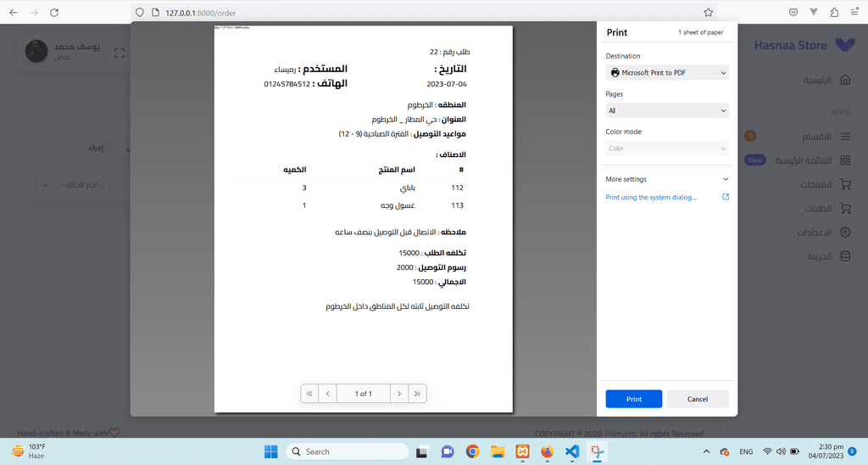Open the Wi-Fi network tray icon
The width and height of the screenshot is (868, 465).
pos(767,451)
